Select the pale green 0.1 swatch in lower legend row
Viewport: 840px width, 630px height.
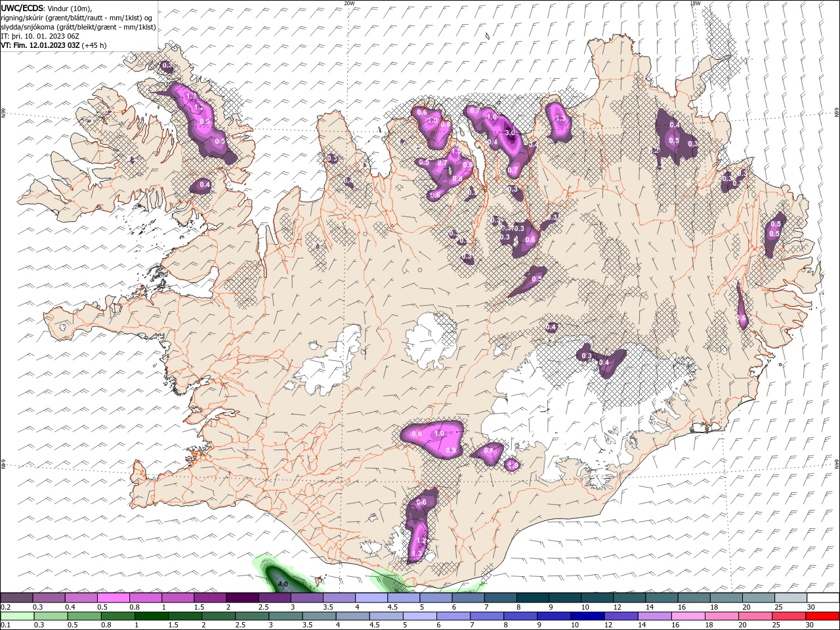tap(17, 616)
